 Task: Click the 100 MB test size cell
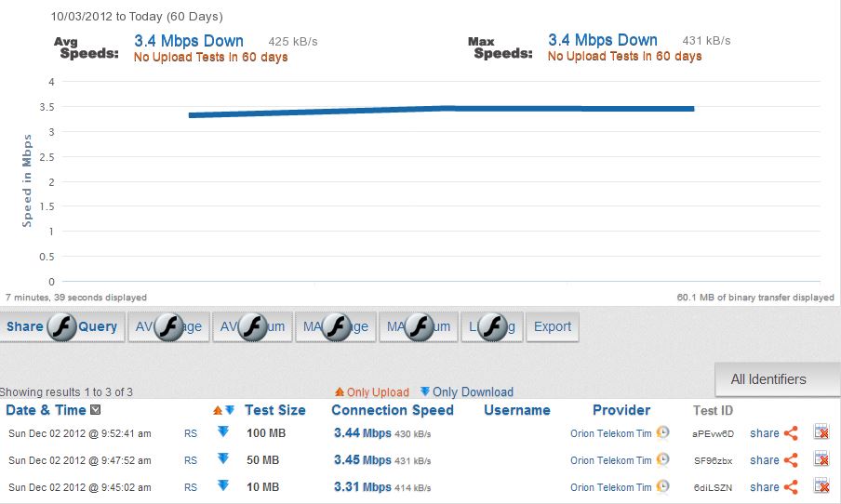[x=266, y=432]
